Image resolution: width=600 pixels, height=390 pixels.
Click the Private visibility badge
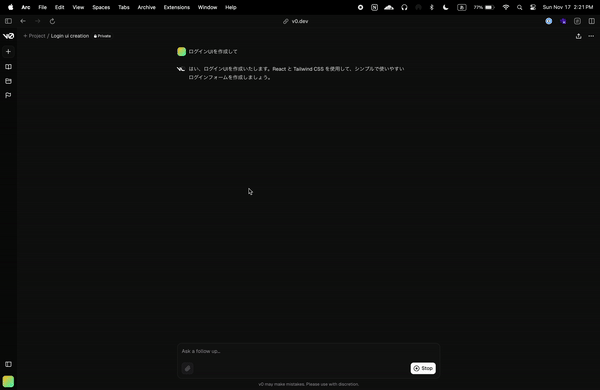pos(102,36)
